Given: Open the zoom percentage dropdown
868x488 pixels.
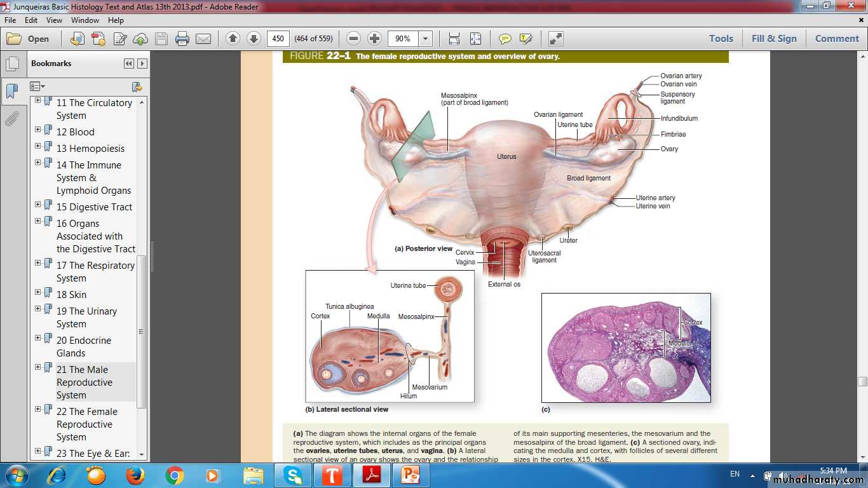Looking at the screenshot, I should click(x=425, y=39).
